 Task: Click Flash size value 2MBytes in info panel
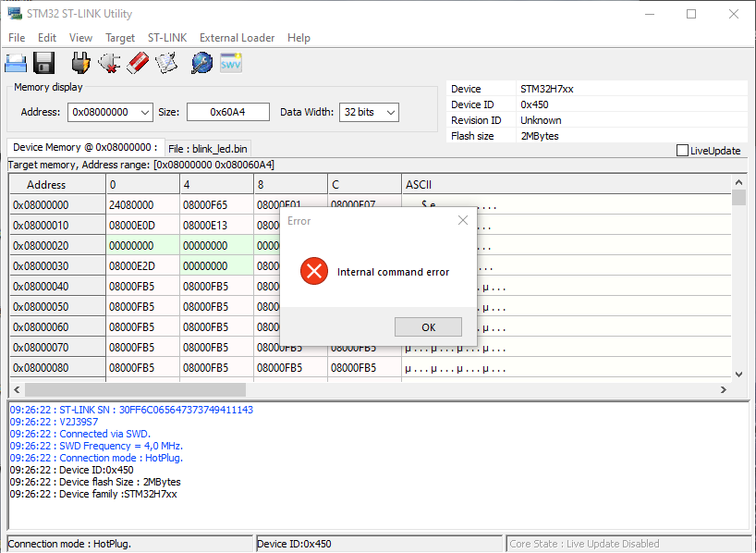pos(540,136)
